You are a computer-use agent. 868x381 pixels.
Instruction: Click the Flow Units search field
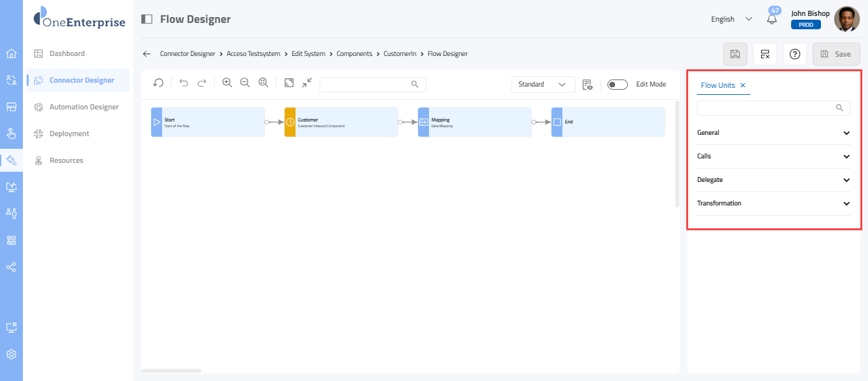(x=766, y=108)
